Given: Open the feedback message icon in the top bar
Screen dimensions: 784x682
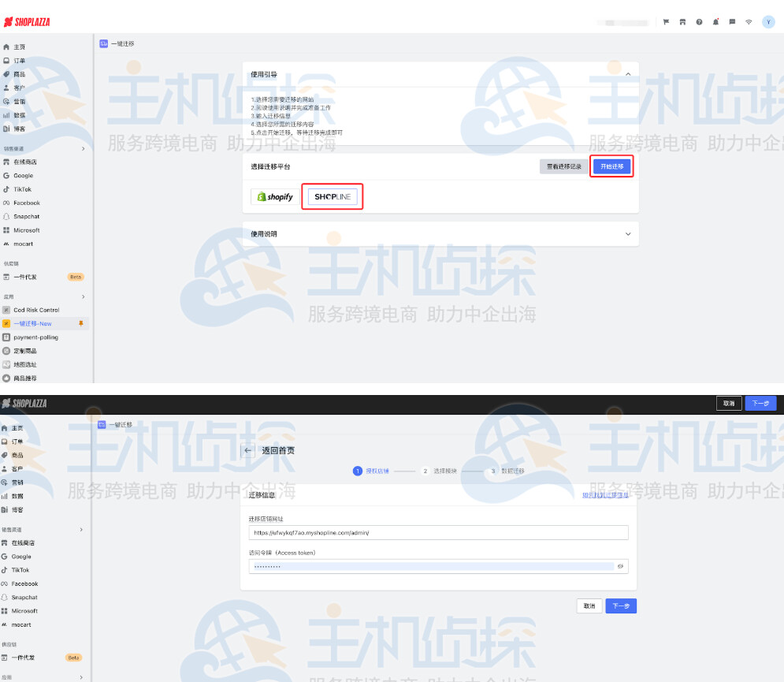Looking at the screenshot, I should tap(733, 22).
